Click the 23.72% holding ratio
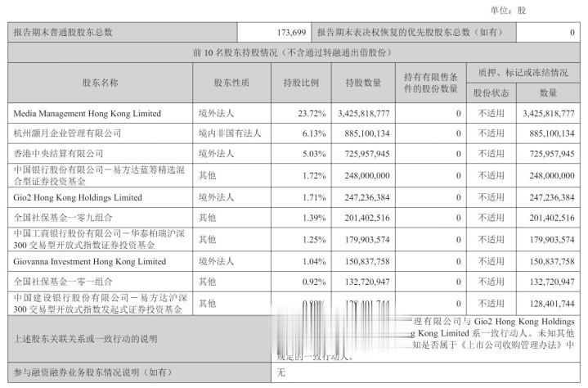Screen dimensions: 588x388 pyautogui.click(x=312, y=113)
